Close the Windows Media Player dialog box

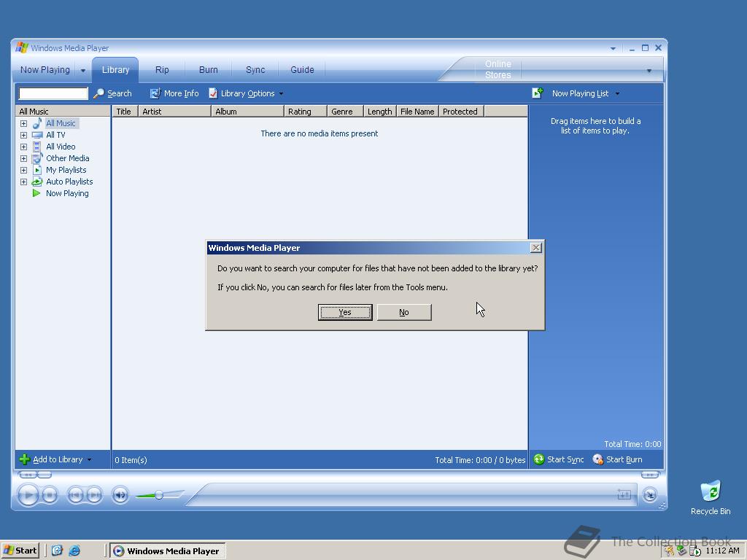pyautogui.click(x=536, y=248)
